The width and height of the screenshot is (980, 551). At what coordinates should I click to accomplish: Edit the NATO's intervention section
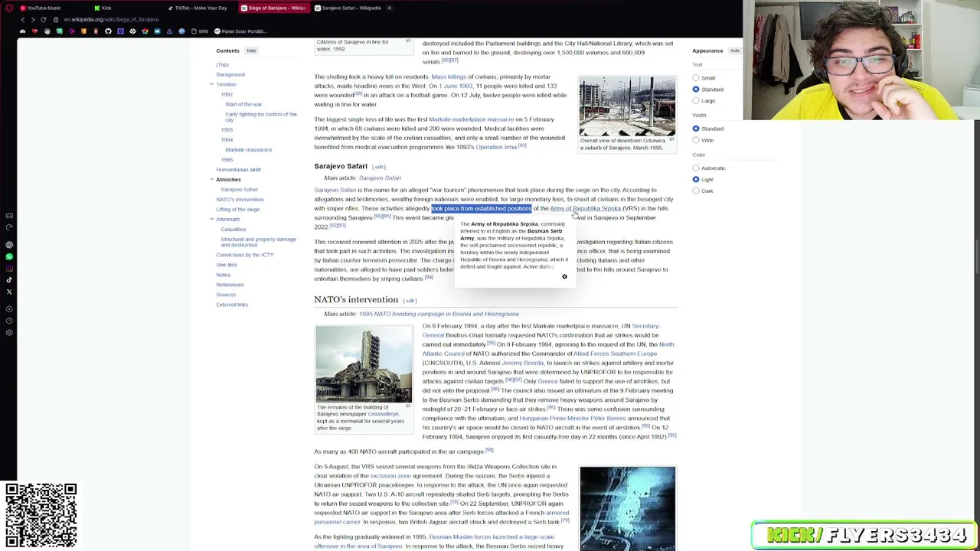[410, 301]
